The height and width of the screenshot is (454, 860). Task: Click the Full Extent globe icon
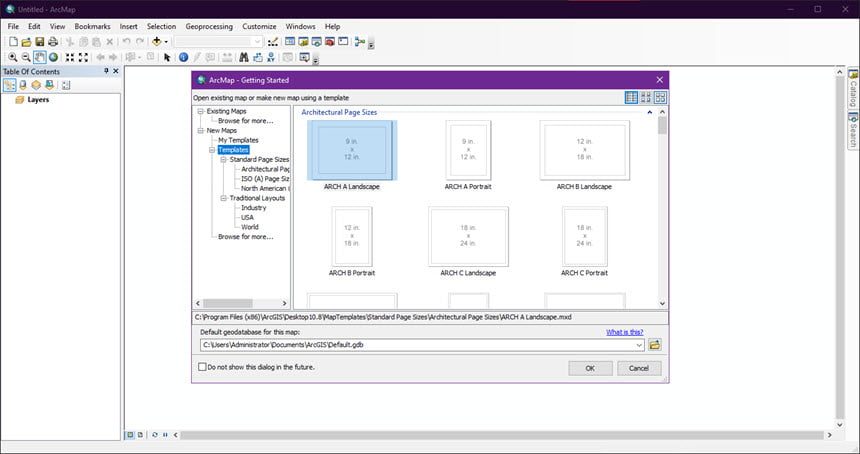click(x=53, y=57)
